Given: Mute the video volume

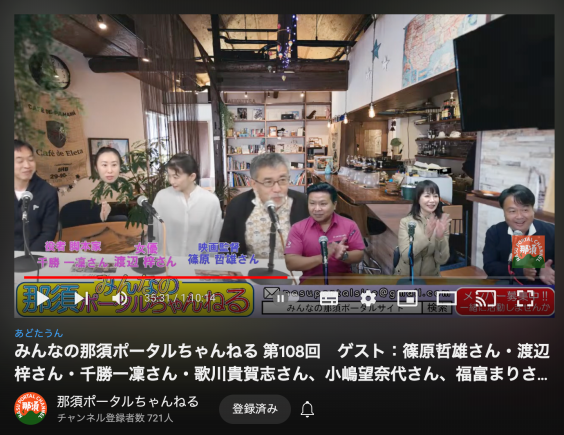Looking at the screenshot, I should (x=119, y=298).
